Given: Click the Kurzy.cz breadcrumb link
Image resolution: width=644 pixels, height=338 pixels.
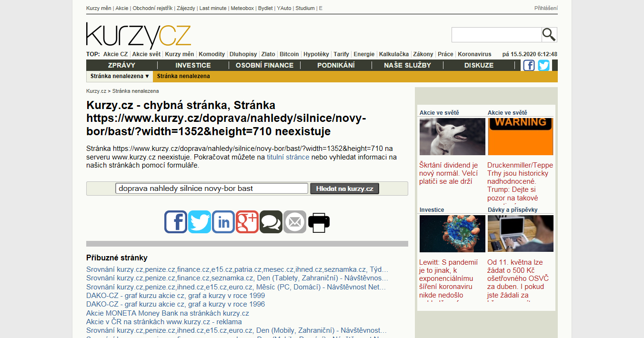Looking at the screenshot, I should (96, 91).
